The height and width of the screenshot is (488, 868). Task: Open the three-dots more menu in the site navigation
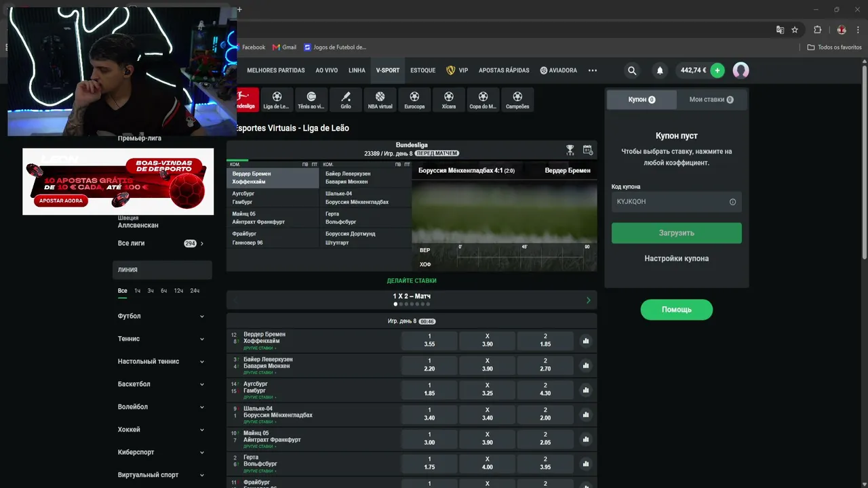point(593,70)
